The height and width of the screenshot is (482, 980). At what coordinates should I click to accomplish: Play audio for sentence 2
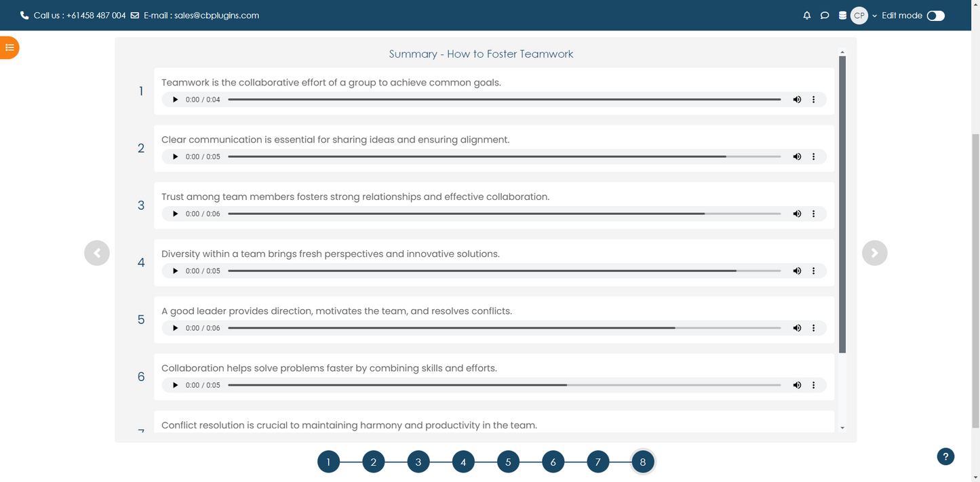click(175, 157)
